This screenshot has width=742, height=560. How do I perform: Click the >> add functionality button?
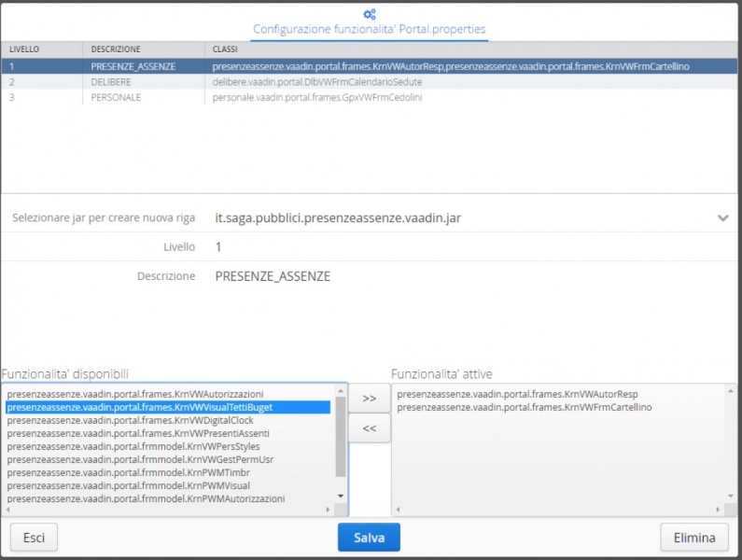click(x=369, y=398)
